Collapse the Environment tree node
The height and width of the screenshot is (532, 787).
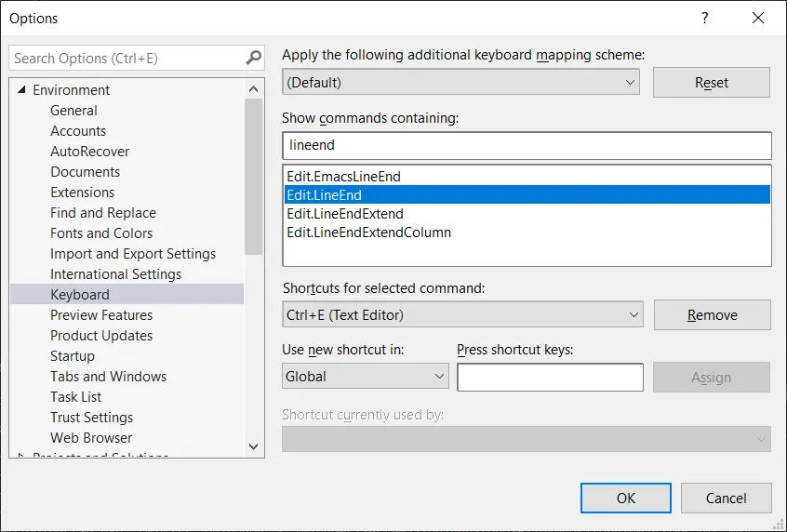(20, 90)
